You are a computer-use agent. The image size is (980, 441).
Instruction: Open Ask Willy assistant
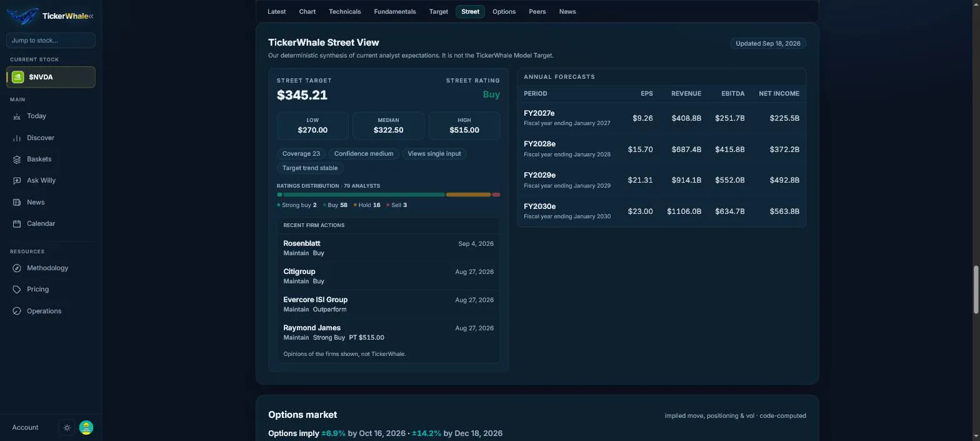[x=51, y=181]
